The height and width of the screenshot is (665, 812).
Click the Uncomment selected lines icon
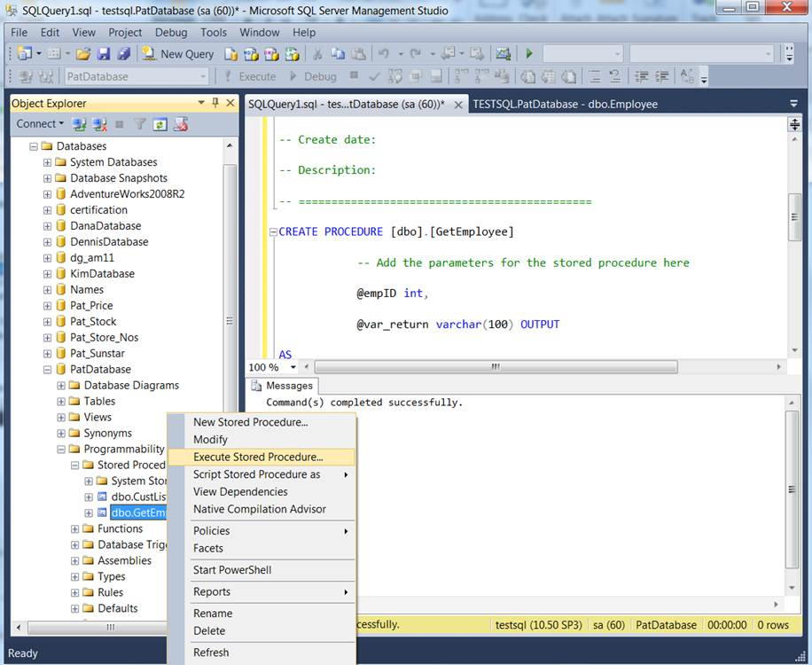(614, 76)
